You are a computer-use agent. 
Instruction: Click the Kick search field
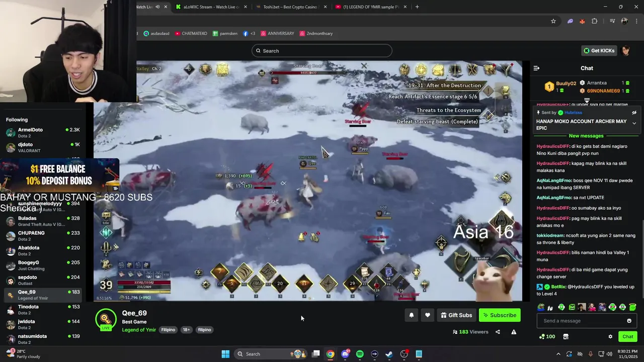pos(322,51)
